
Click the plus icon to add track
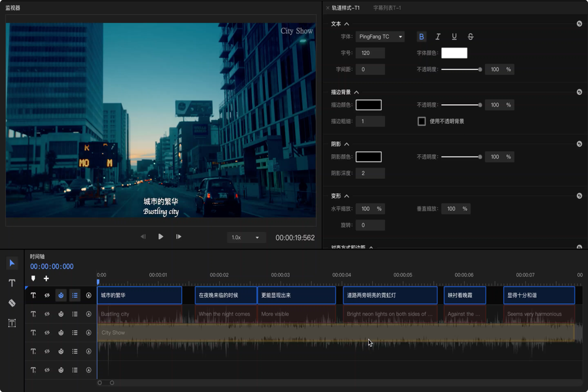[x=46, y=278]
